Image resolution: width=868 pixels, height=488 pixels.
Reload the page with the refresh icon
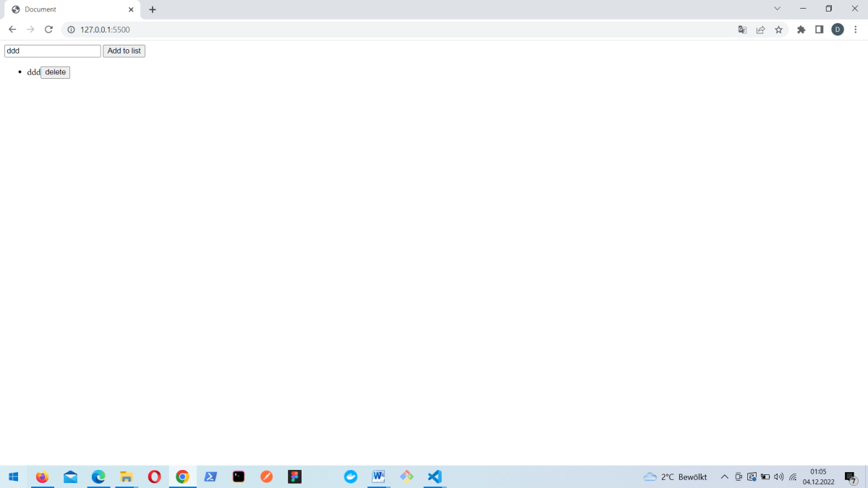[x=48, y=30]
